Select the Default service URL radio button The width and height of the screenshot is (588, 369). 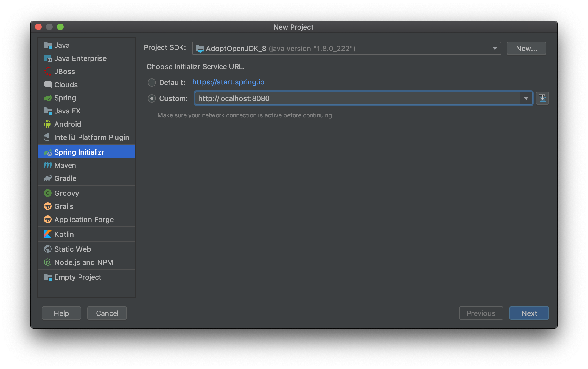pyautogui.click(x=152, y=82)
